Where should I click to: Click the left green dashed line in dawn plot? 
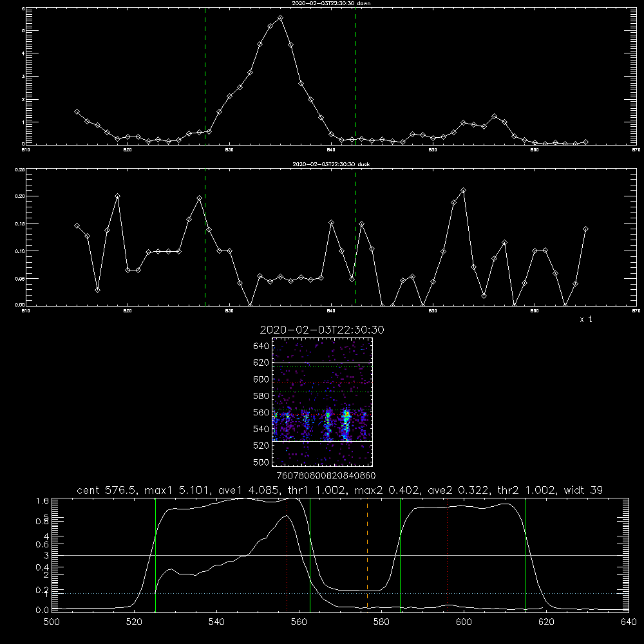point(205,76)
